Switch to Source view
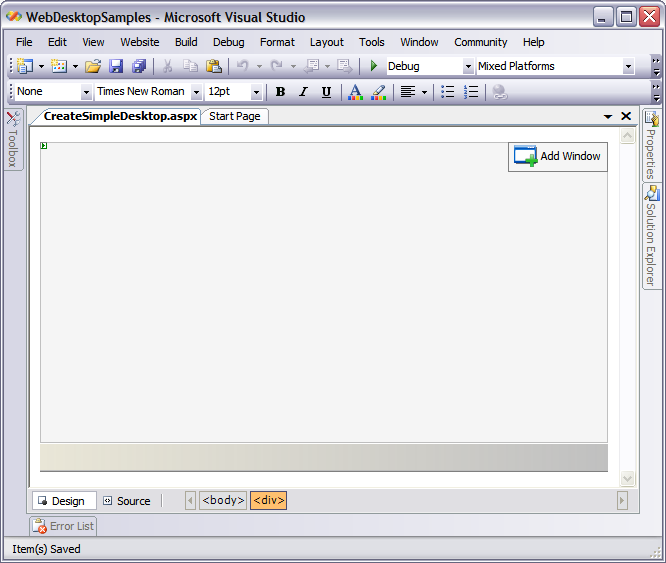The height and width of the screenshot is (563, 666). point(127,501)
